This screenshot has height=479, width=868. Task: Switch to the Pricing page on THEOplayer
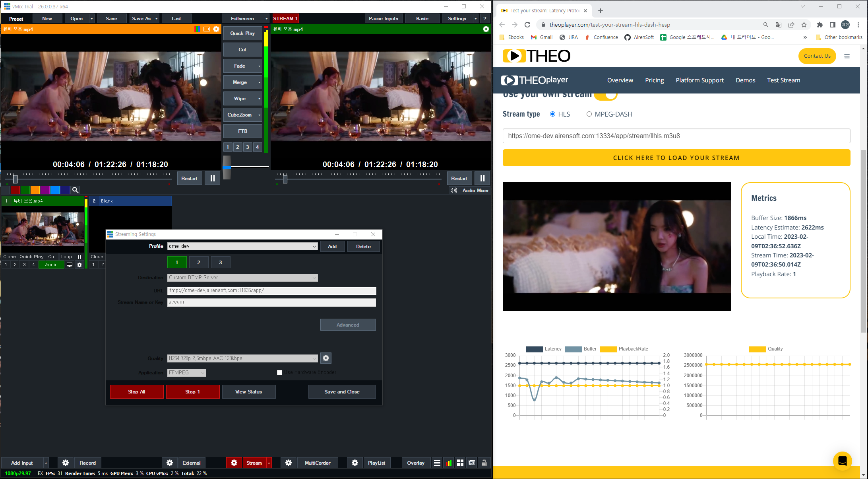[x=654, y=80]
